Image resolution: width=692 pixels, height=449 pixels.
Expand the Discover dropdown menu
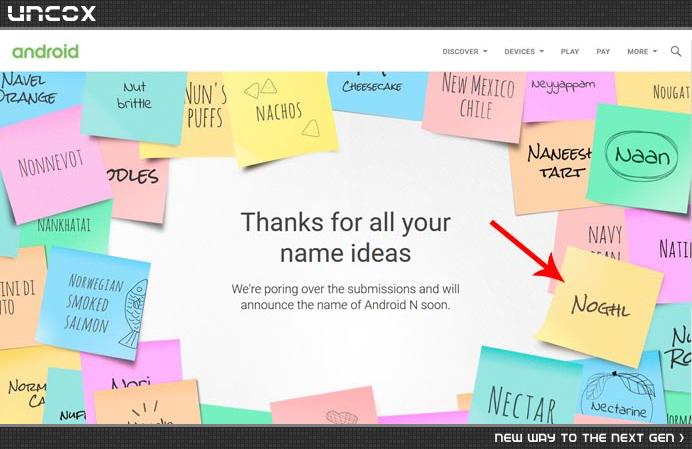[x=465, y=52]
